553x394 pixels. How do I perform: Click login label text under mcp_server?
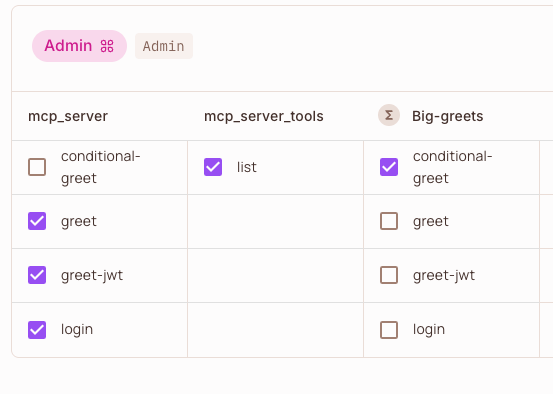click(77, 330)
